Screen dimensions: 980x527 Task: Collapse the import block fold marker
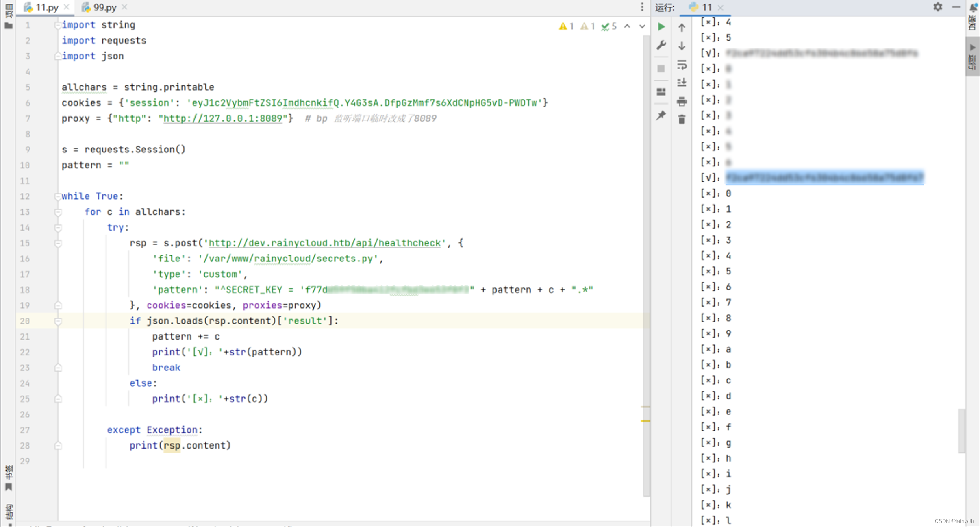point(58,25)
